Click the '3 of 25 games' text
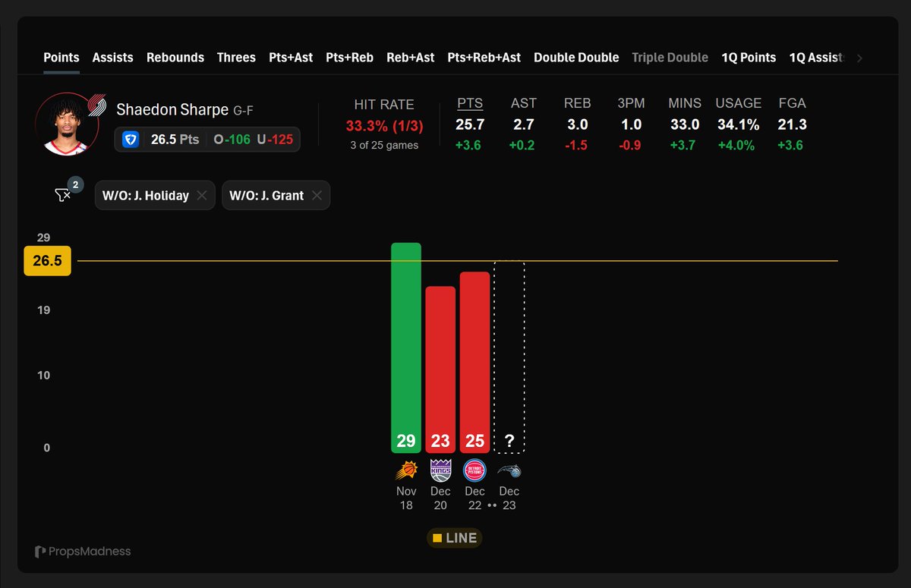Viewport: 911px width, 588px height. click(x=384, y=145)
